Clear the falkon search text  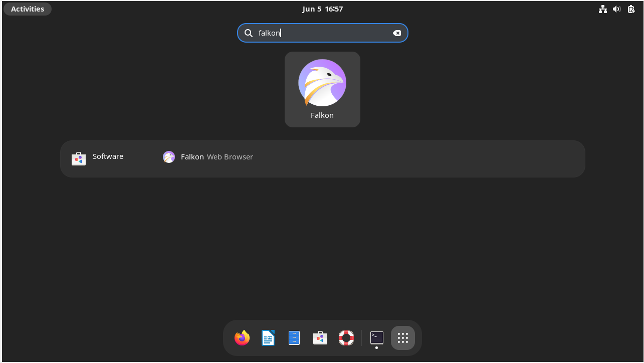[397, 33]
